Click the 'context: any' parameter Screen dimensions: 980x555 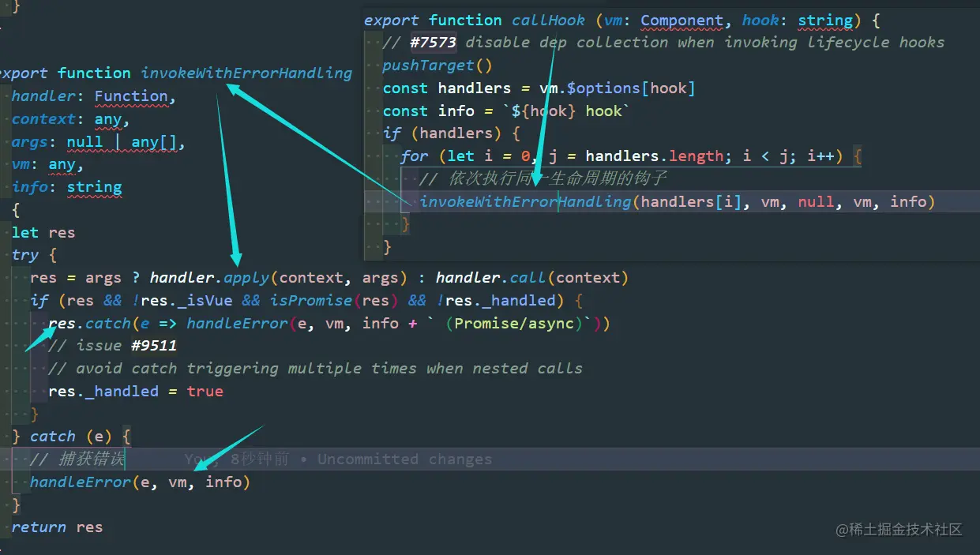tap(67, 119)
